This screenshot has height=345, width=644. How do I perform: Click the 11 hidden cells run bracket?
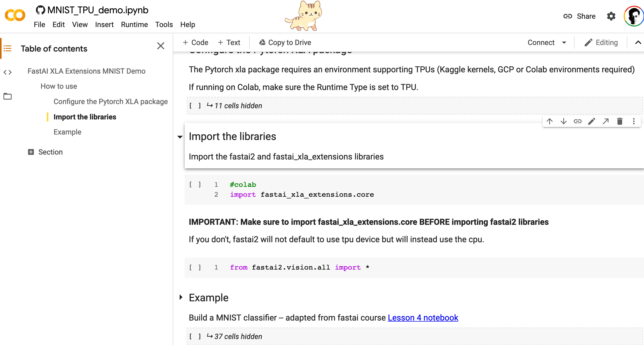(195, 106)
